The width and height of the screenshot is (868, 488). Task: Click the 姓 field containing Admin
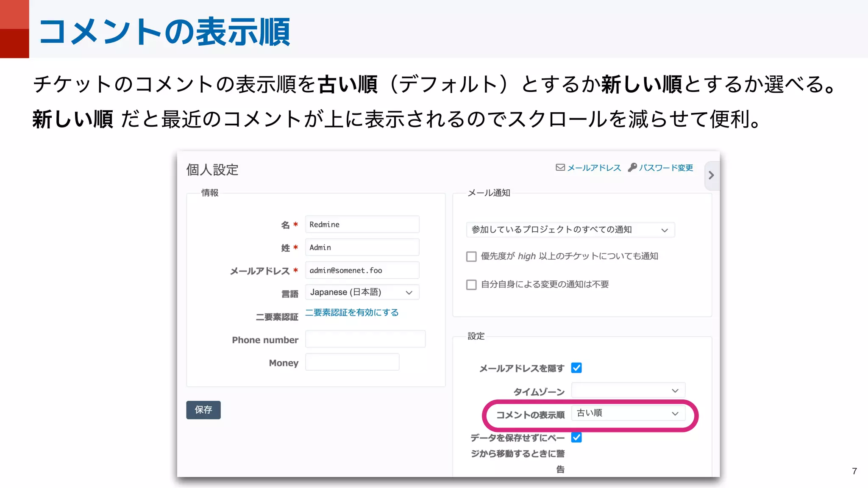(x=362, y=247)
